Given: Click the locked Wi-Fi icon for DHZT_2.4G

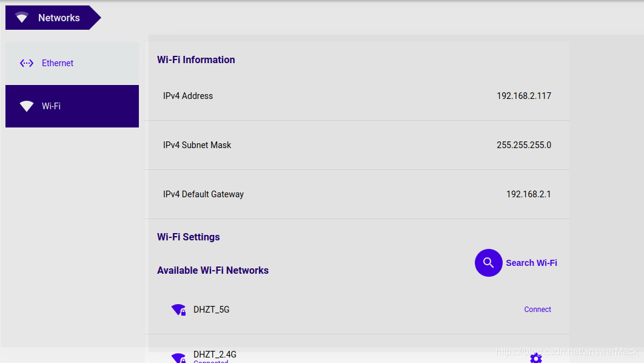Looking at the screenshot, I should pyautogui.click(x=179, y=358).
